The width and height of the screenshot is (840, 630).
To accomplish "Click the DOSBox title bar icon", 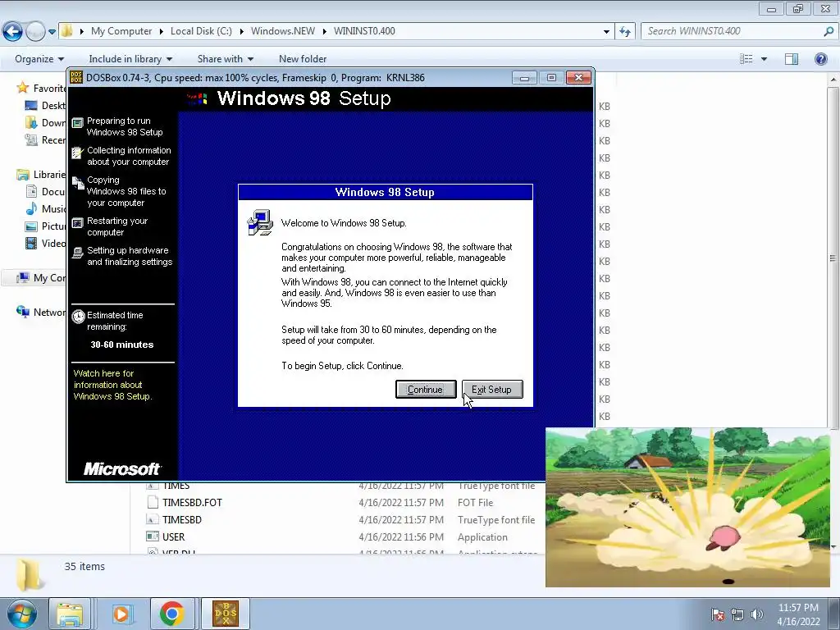I will point(76,78).
